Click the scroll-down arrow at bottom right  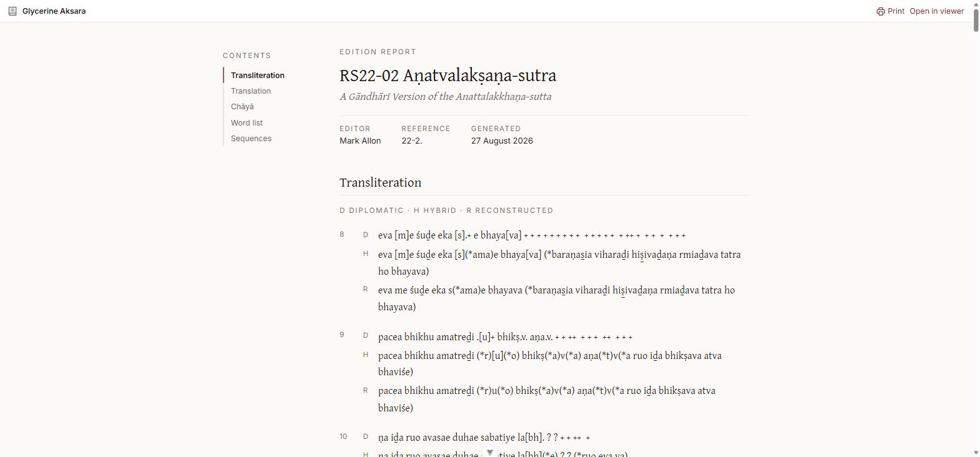coord(976,453)
